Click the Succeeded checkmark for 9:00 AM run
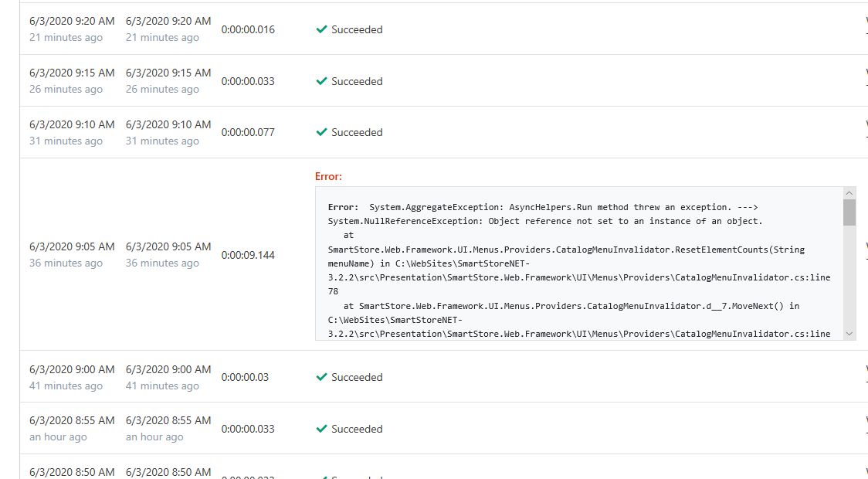Image resolution: width=868 pixels, height=479 pixels. [321, 377]
